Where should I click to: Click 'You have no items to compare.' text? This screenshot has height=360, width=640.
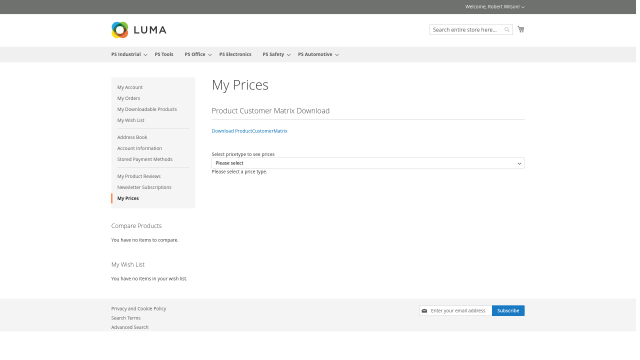(x=145, y=240)
